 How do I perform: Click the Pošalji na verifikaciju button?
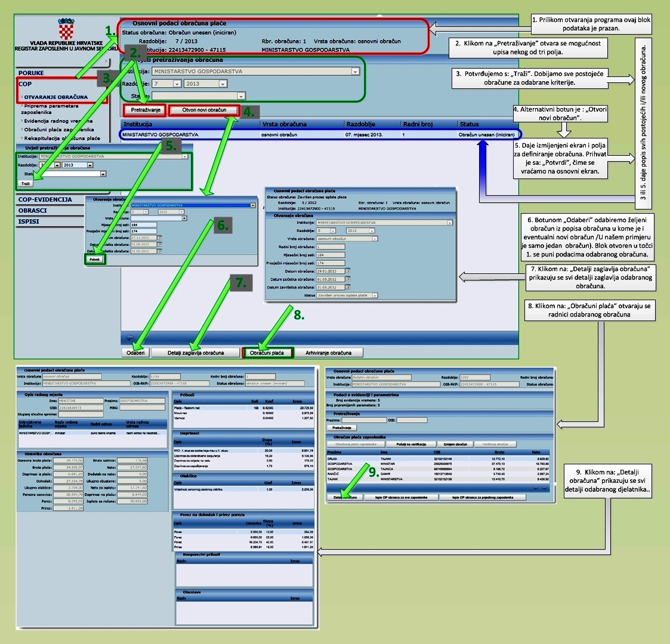click(x=411, y=444)
